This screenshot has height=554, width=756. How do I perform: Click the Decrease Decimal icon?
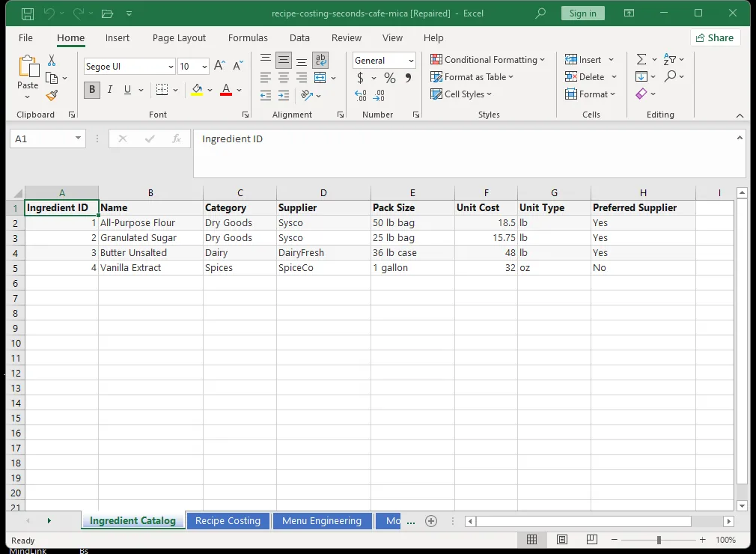click(379, 96)
